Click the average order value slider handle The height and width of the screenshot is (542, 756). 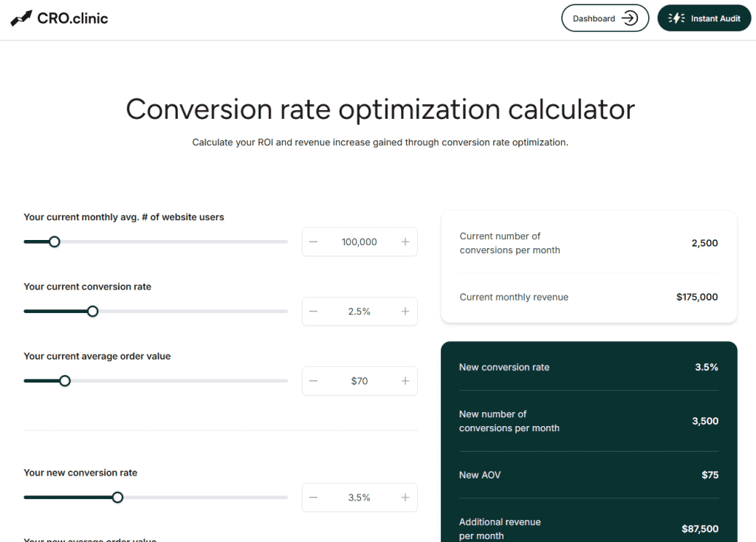point(65,381)
